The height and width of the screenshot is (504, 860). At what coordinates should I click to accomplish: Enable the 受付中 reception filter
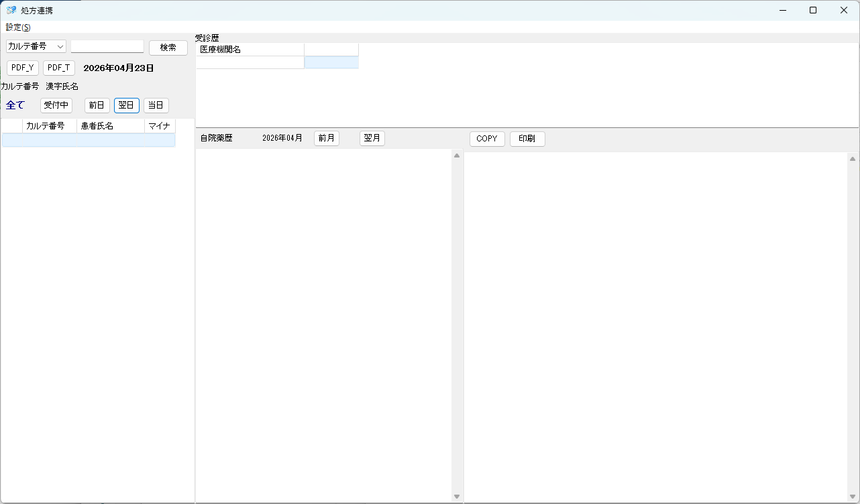pyautogui.click(x=56, y=105)
